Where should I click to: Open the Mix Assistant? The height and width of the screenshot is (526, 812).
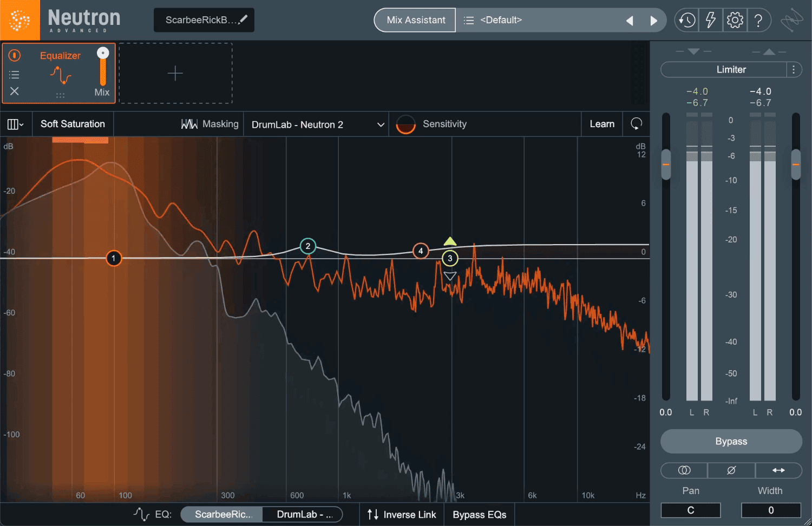415,20
